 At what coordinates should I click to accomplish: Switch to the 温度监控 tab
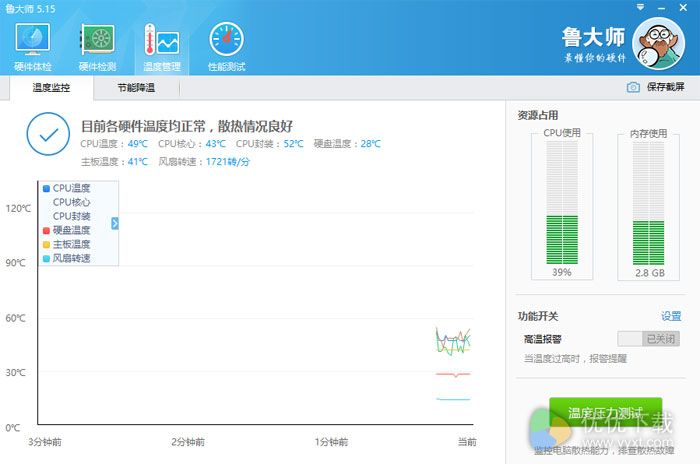[x=51, y=88]
